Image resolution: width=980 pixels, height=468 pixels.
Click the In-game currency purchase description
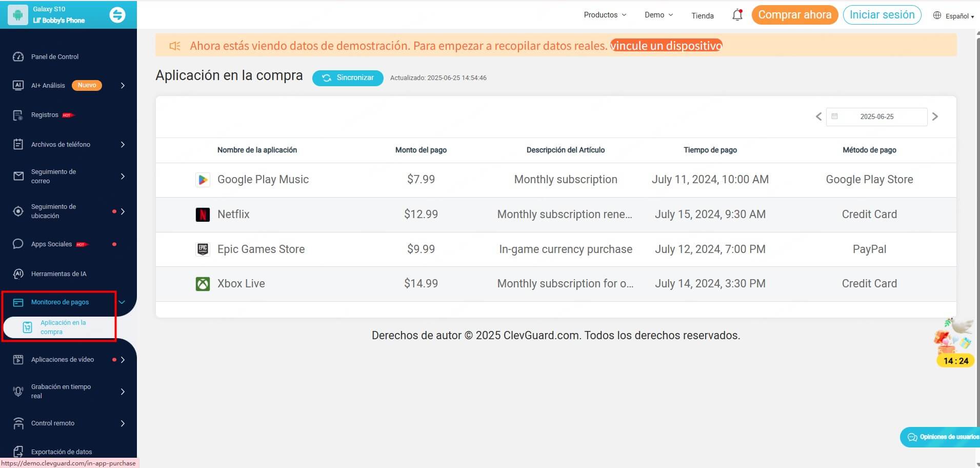point(566,249)
